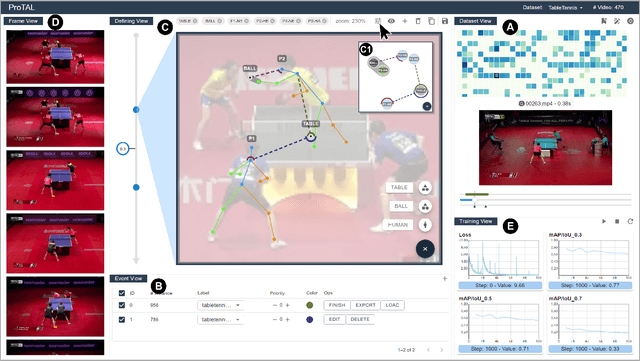
Task: Click the layout icon beside the zoom percentage
Action: coord(378,21)
